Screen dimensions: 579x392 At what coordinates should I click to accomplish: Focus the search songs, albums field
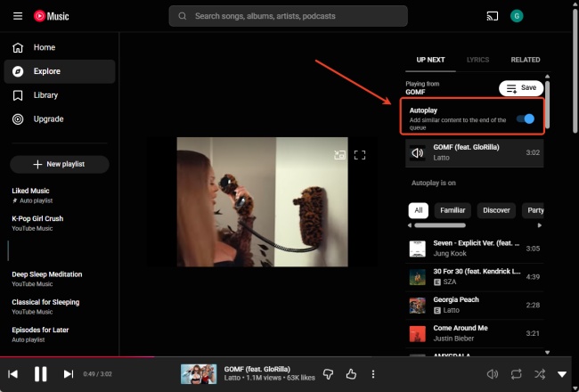click(288, 16)
